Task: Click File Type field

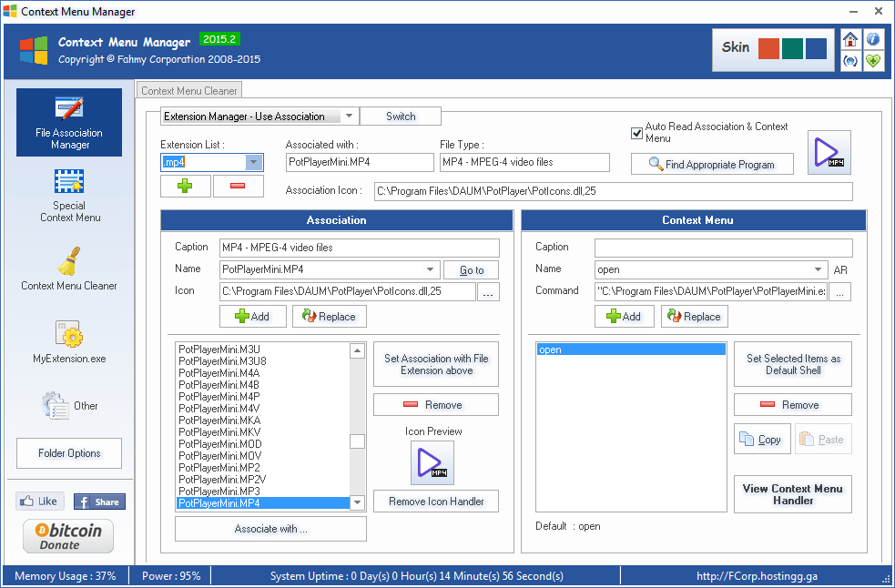Action: coord(524,162)
